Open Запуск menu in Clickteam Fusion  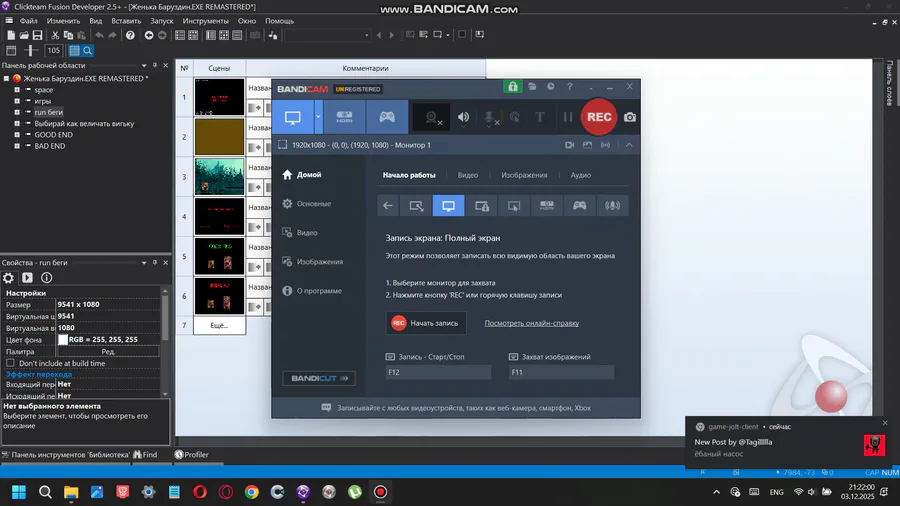coord(161,21)
